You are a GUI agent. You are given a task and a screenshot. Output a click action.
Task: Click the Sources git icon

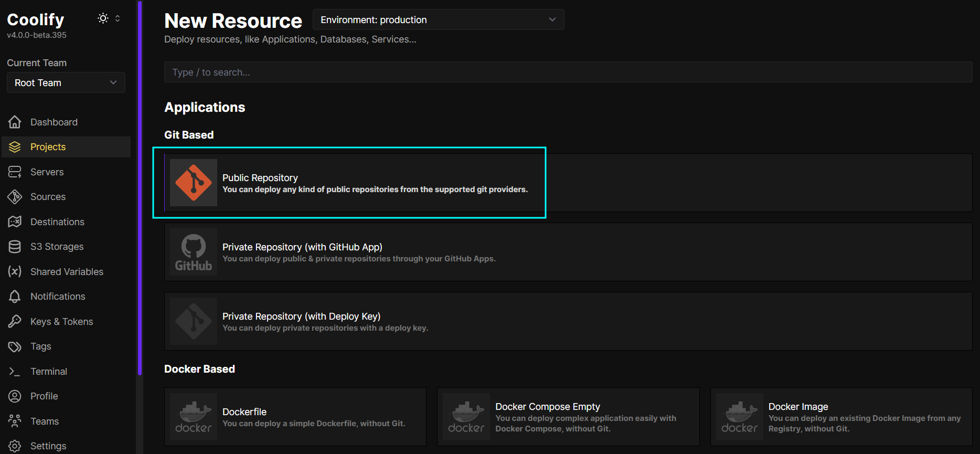tap(15, 197)
